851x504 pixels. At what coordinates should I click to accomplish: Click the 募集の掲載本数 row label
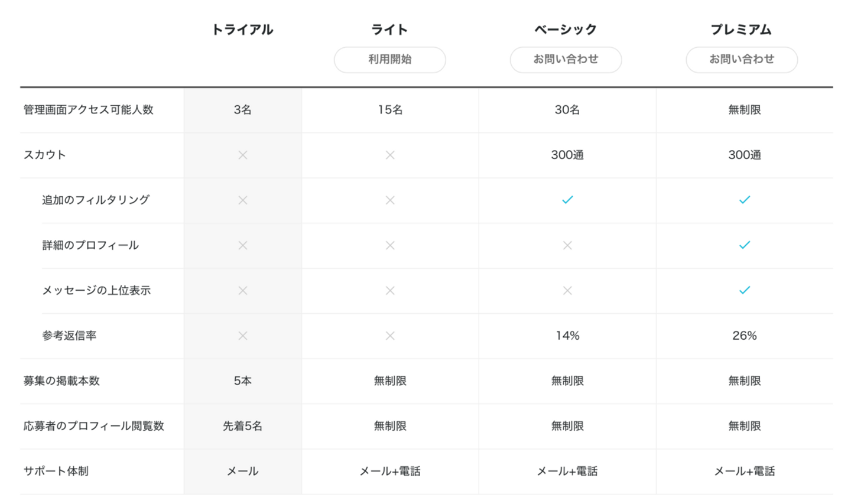point(61,381)
